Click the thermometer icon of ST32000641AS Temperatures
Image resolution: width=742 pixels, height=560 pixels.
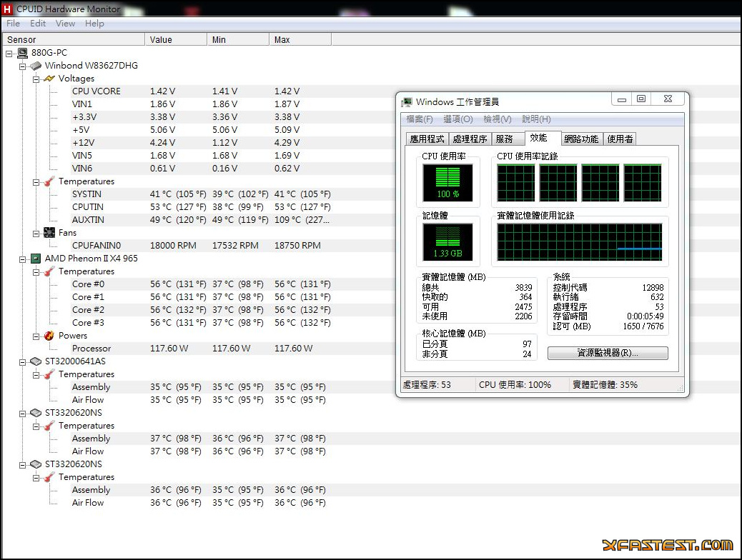[x=49, y=374]
